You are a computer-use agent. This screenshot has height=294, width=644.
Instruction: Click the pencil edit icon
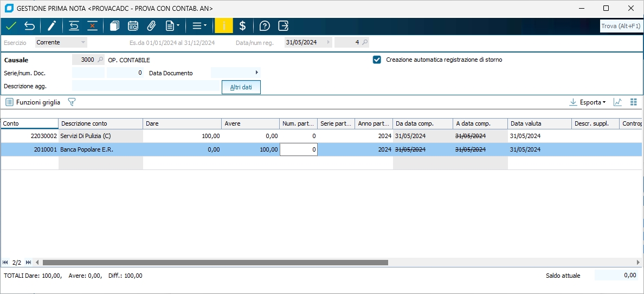pyautogui.click(x=52, y=26)
